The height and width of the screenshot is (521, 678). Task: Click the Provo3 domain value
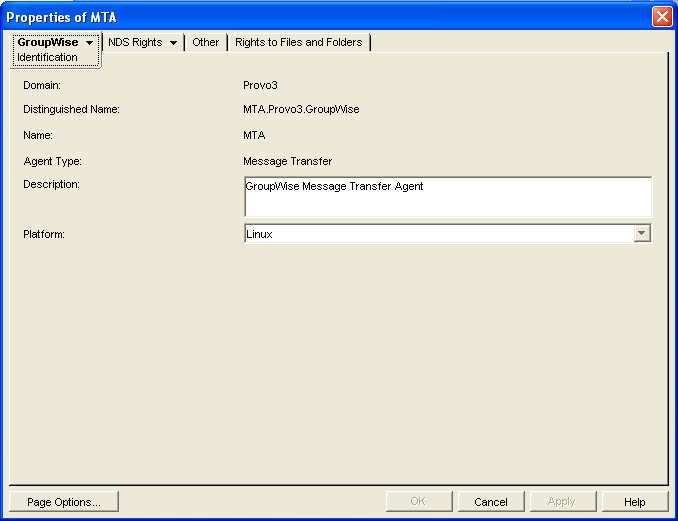click(x=260, y=85)
